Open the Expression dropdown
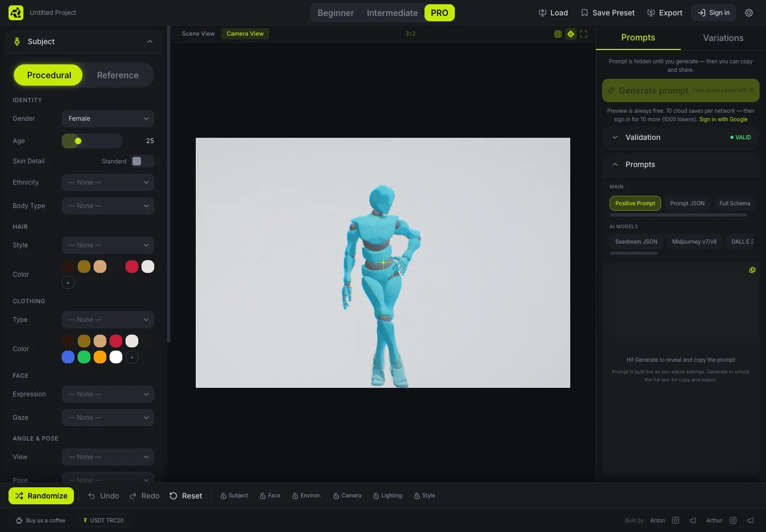This screenshot has height=532, width=766. (x=108, y=394)
